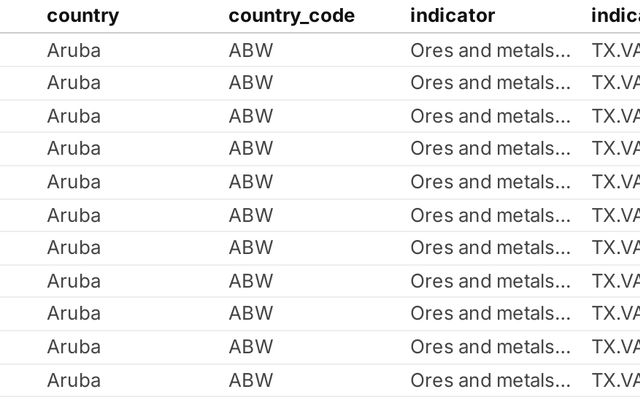Screen dimensions: 640x400
Task: Click the fourth row's Ores and metals cell
Action: pyautogui.click(x=490, y=148)
